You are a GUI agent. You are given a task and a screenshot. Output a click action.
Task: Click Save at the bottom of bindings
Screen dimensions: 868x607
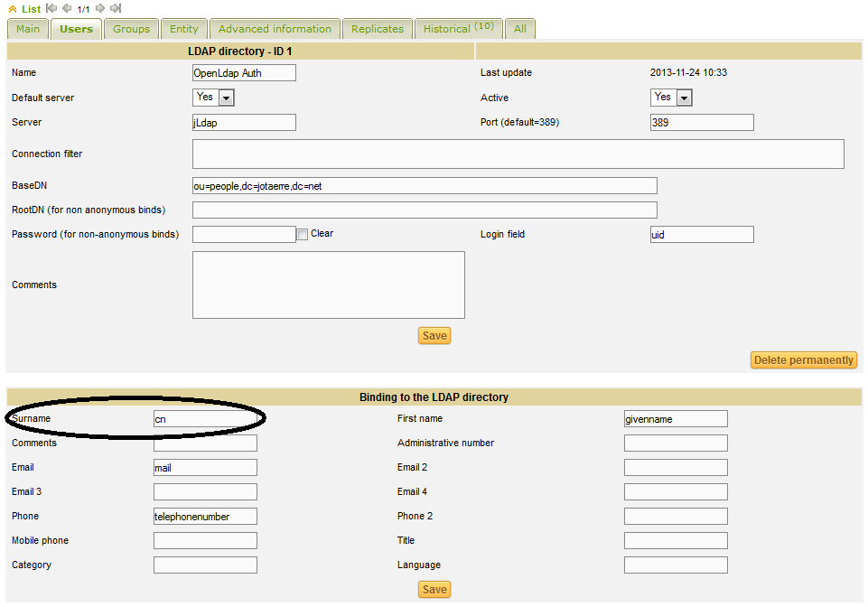(434, 590)
